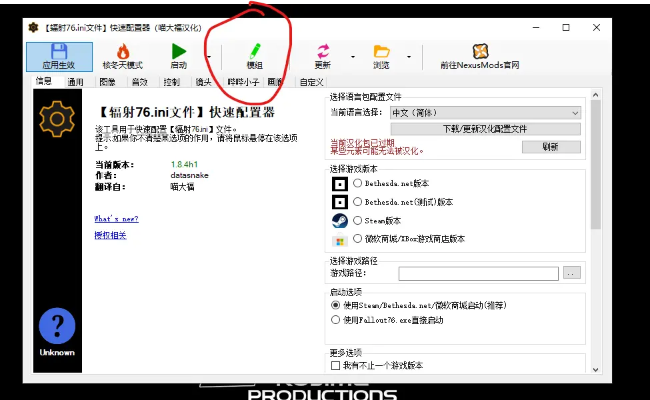Viewport: 650px width, 400px height.
Task: Click the orange gear icon in the sidebar
Action: [57, 119]
